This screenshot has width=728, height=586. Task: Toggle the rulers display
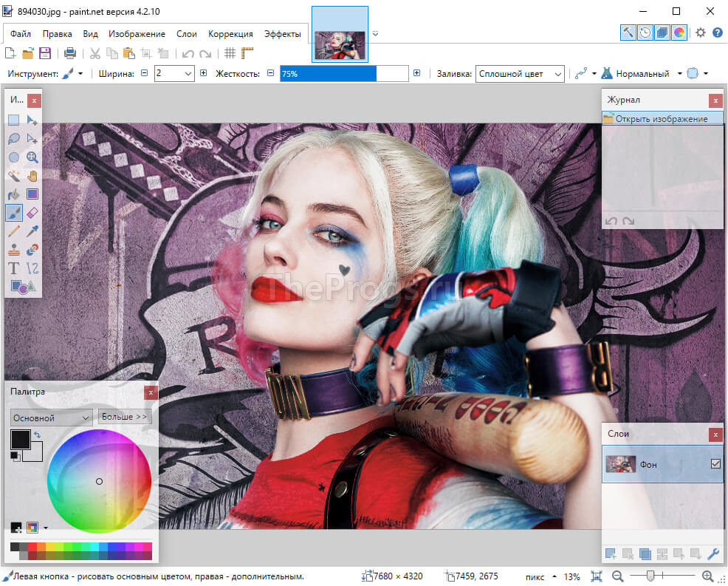pos(247,53)
